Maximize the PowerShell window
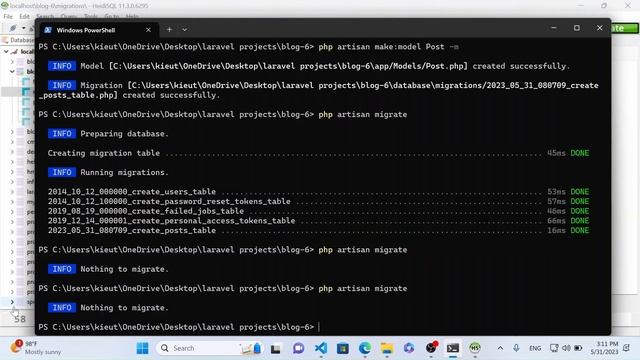The image size is (640, 360). (x=576, y=28)
